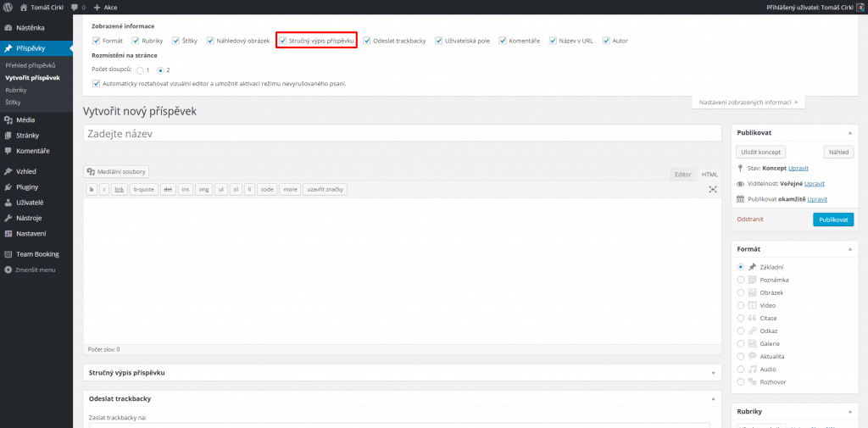Collapse the Rubriky panel

(x=849, y=411)
